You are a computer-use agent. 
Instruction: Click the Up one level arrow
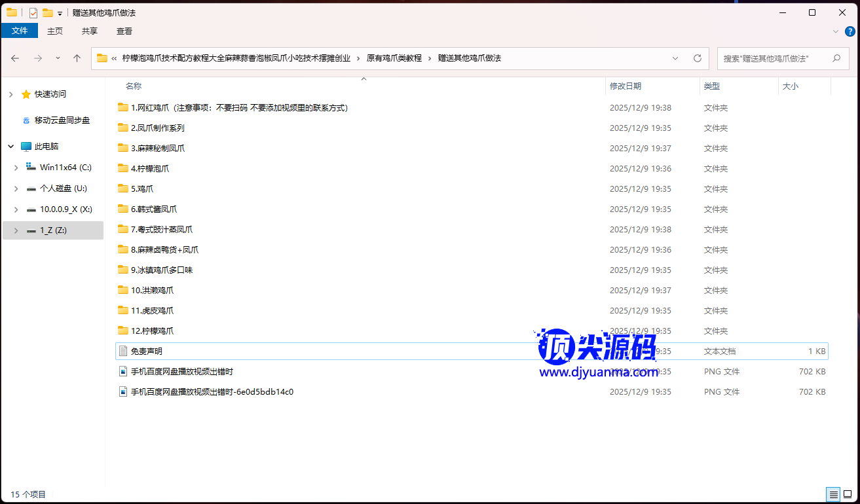(77, 58)
